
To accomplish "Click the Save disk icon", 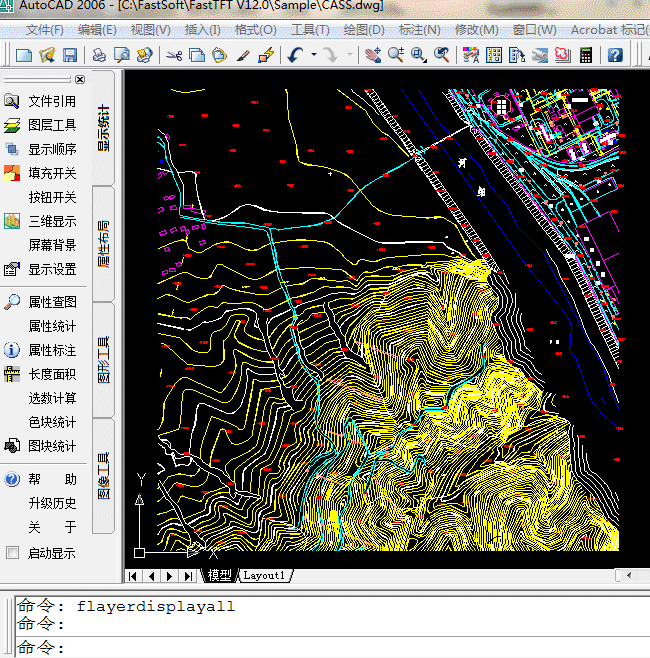I will (70, 55).
